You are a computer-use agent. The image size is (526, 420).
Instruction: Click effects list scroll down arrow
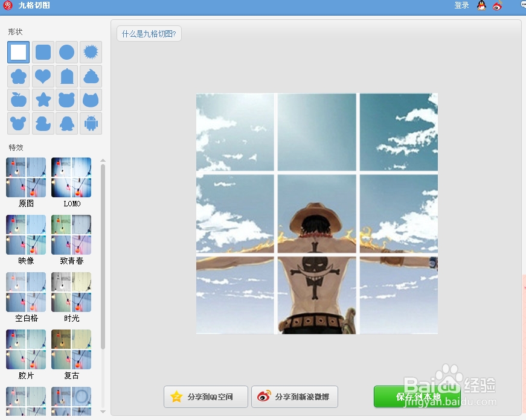103,412
